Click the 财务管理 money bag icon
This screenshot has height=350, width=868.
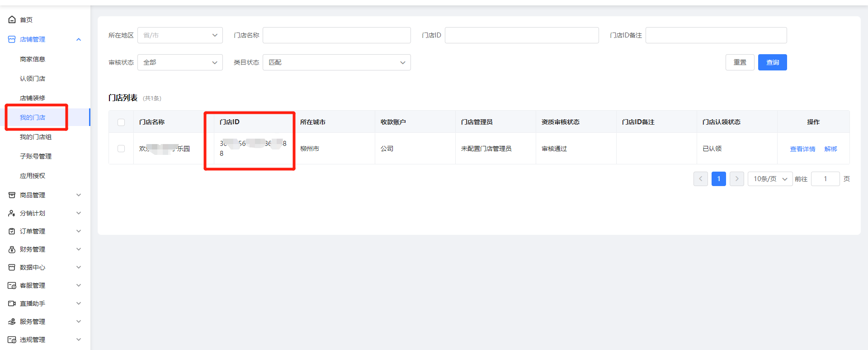coord(12,249)
